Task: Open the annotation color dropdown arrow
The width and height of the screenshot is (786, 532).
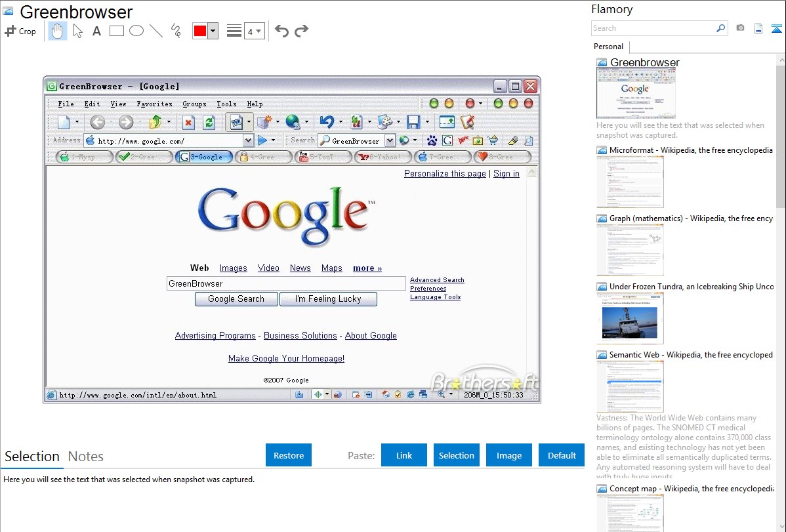Action: coord(213,31)
